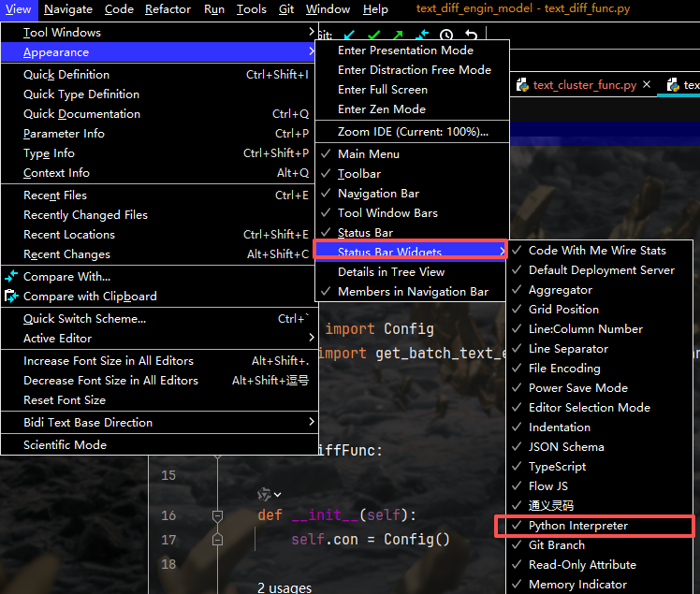Click the Compare with Clipboard icon
This screenshot has height=594, width=700.
pos(11,296)
